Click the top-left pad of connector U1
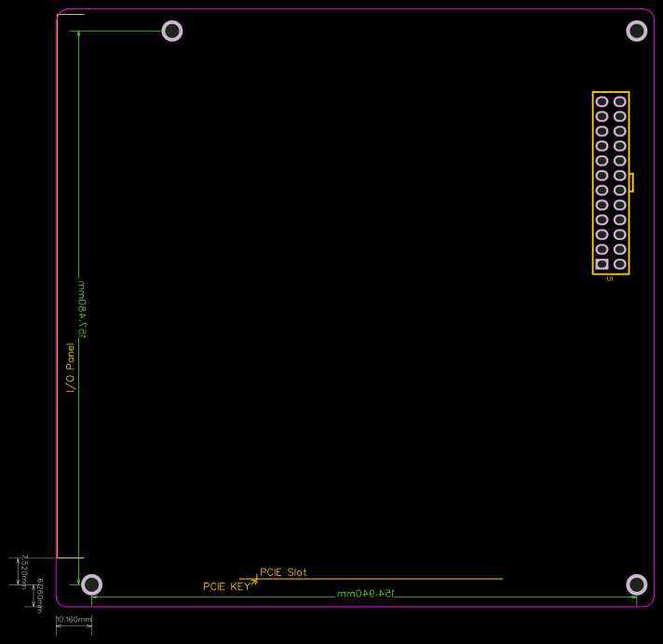 602,101
